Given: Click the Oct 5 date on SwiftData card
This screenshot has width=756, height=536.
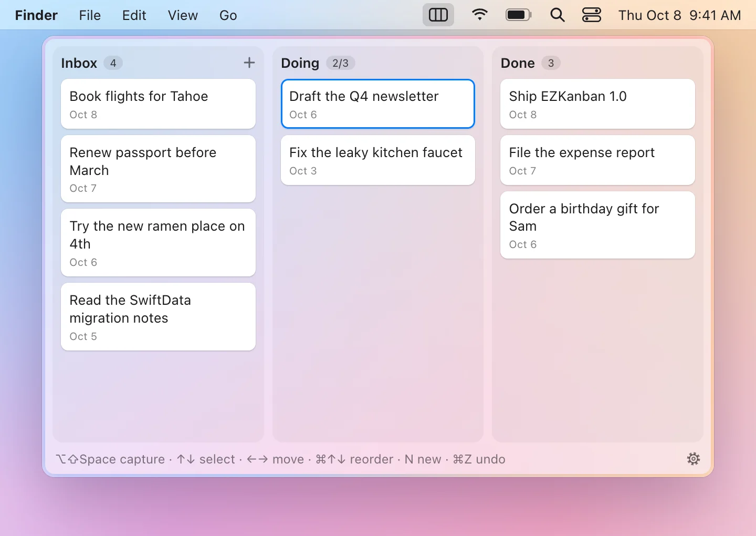Looking at the screenshot, I should (x=83, y=336).
